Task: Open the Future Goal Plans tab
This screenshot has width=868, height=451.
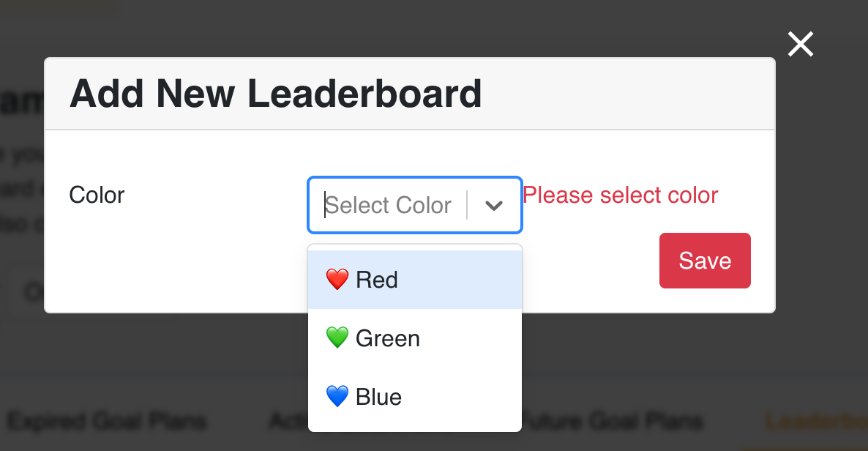Action: click(612, 421)
